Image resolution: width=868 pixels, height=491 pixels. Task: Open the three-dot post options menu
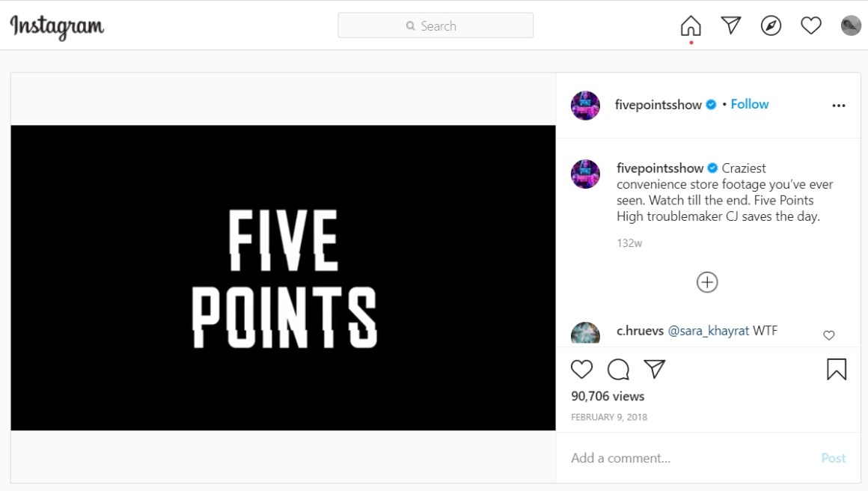coord(839,106)
